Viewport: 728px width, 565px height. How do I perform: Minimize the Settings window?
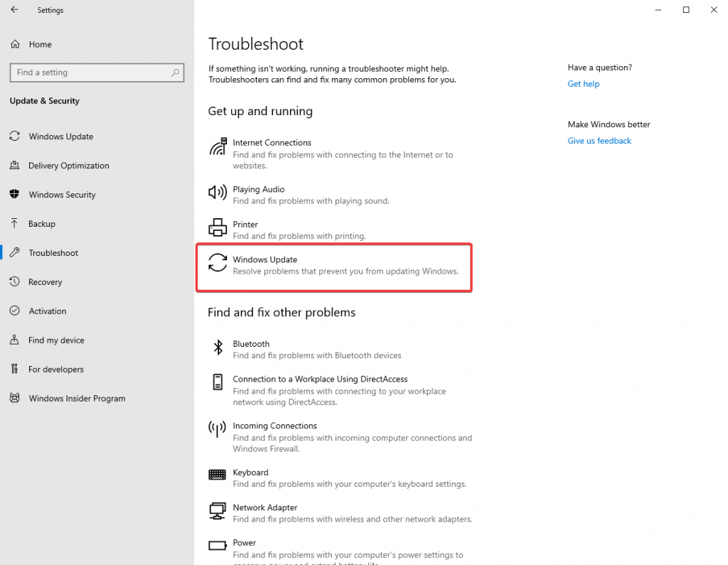(x=658, y=10)
